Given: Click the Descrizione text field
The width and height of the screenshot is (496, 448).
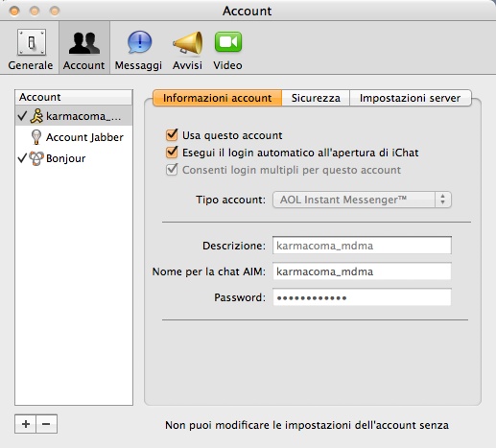Looking at the screenshot, I should tap(362, 246).
